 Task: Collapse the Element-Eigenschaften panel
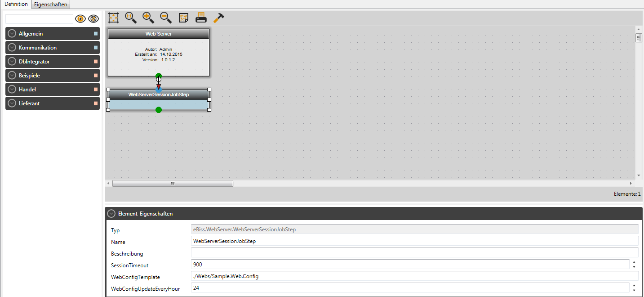[x=111, y=214]
